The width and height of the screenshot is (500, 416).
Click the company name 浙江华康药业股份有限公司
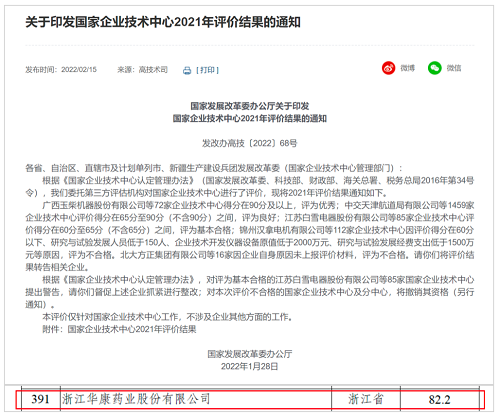pyautogui.click(x=136, y=399)
